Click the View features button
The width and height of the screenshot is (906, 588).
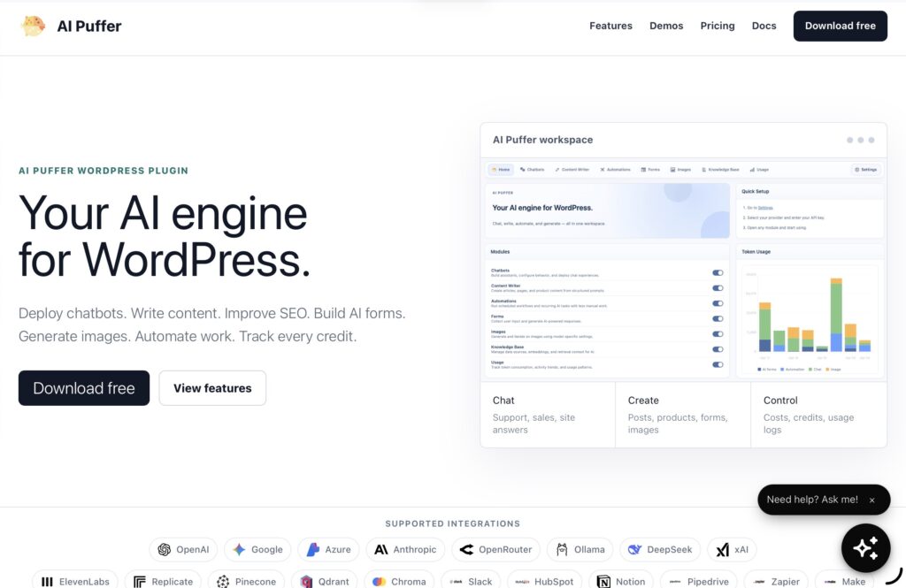tap(212, 388)
